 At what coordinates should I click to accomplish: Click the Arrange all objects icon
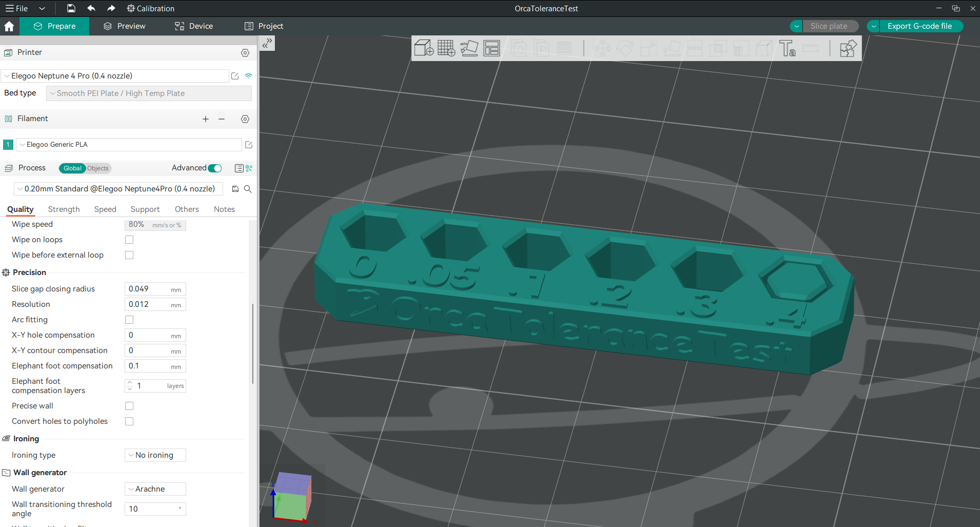pyautogui.click(x=491, y=48)
